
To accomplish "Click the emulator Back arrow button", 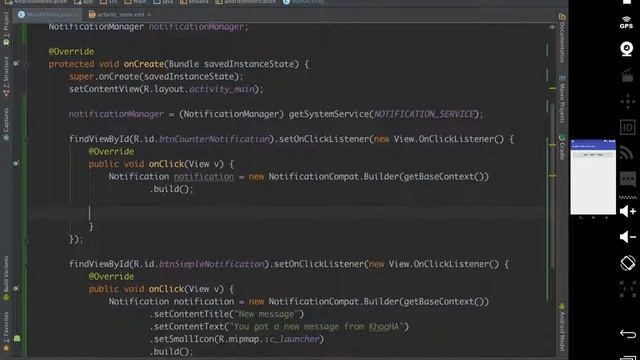I will (x=628, y=334).
